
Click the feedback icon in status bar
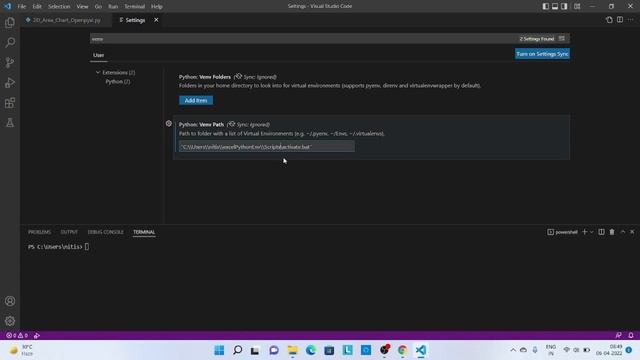[618, 335]
